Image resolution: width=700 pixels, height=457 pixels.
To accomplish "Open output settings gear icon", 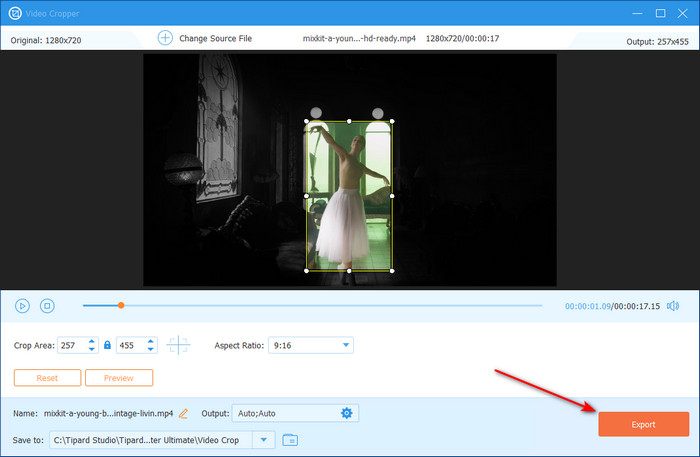I will pos(347,413).
